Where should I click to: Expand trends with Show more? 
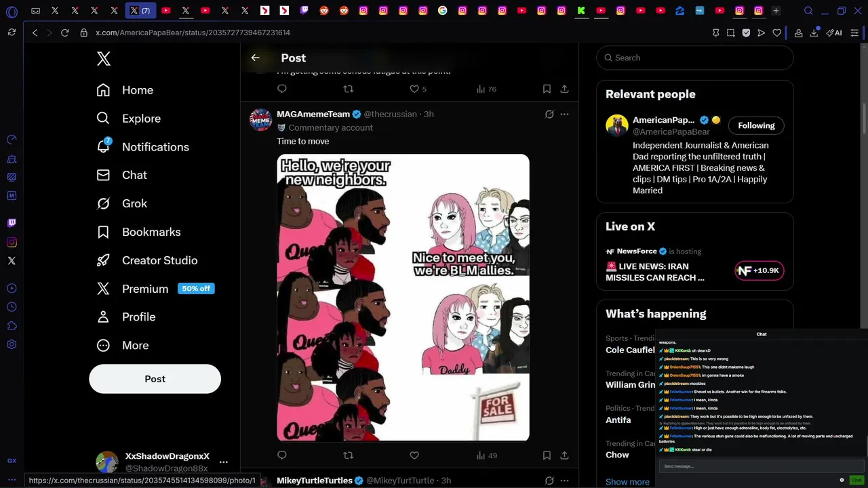click(x=627, y=482)
